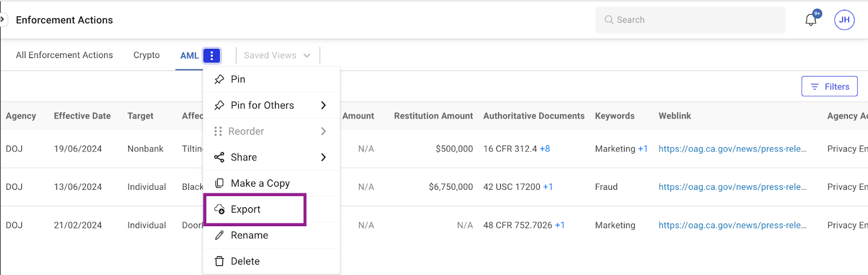Expand the sidebar with the left-edge chevron
Screen dimensions: 868x275
3,20
